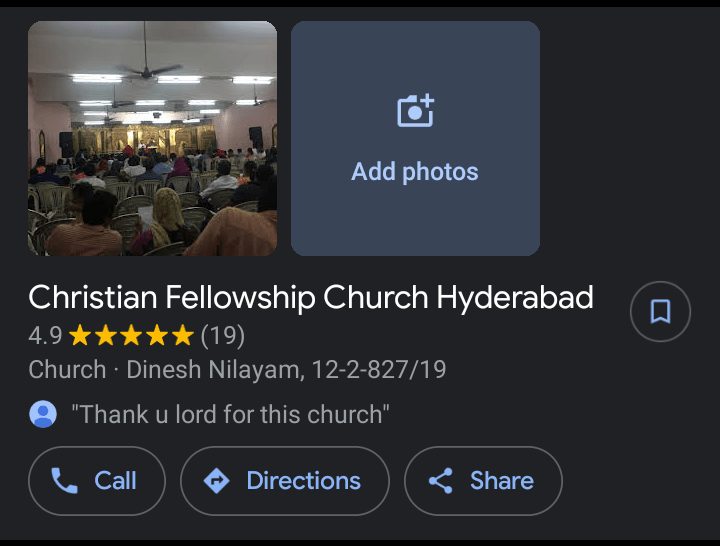Click the share network icon

click(x=440, y=481)
